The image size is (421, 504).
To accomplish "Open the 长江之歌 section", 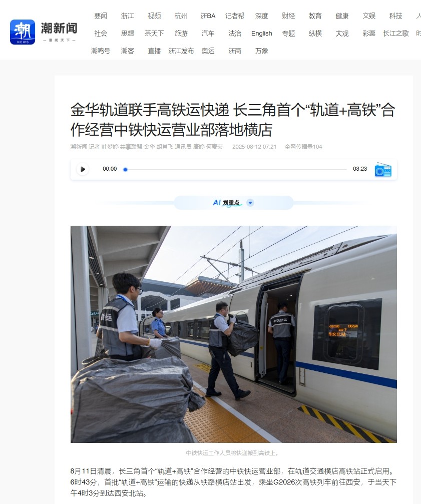I will tap(395, 34).
